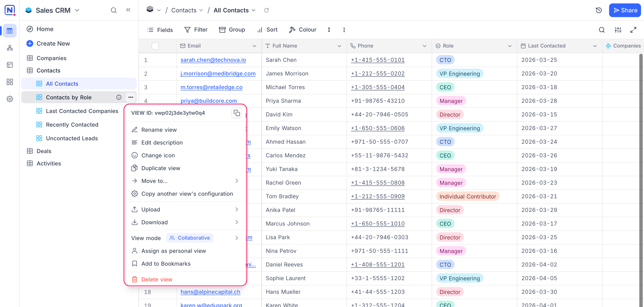Open the toolbar search icon
The image size is (644, 307).
tap(602, 30)
